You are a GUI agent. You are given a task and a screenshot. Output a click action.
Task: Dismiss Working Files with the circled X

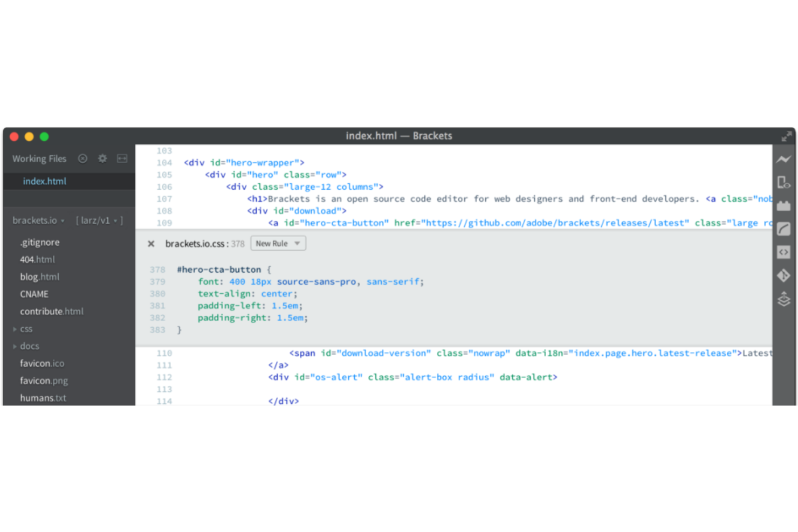pyautogui.click(x=82, y=158)
